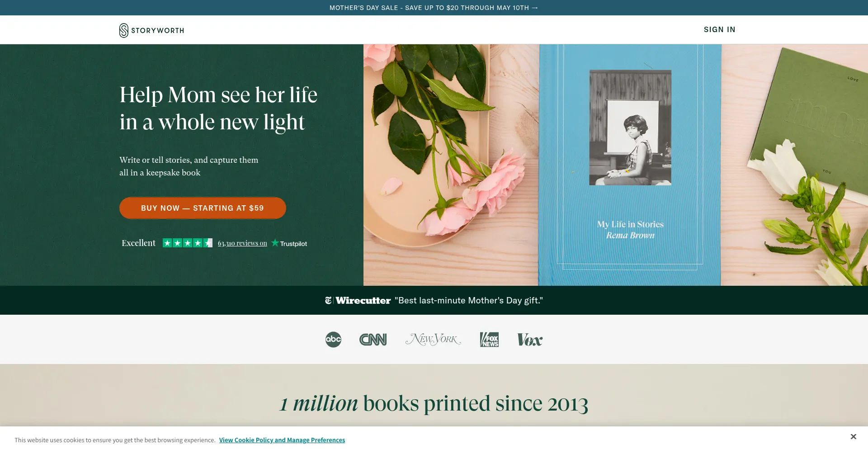This screenshot has height=449, width=868.
Task: Click the ABC logo
Action: (333, 340)
